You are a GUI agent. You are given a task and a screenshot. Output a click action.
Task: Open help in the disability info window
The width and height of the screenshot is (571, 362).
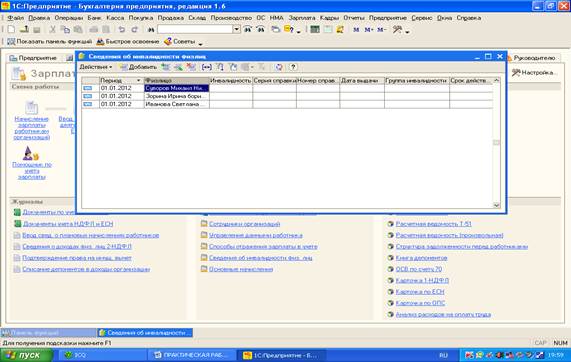293,67
